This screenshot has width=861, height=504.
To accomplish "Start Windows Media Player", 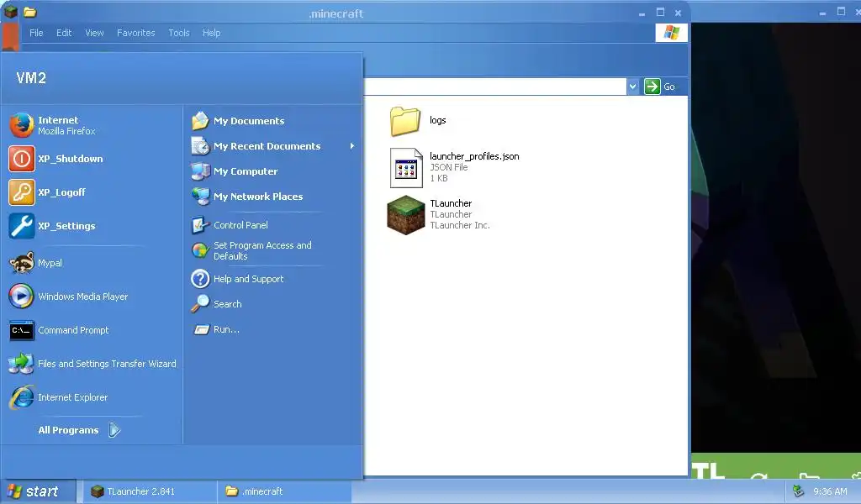I will click(x=68, y=297).
